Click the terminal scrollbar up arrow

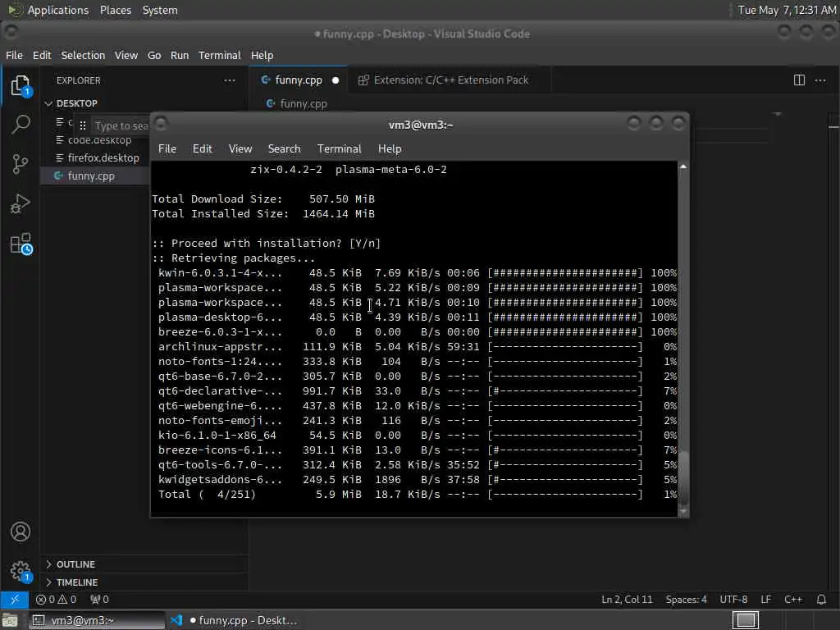[683, 167]
